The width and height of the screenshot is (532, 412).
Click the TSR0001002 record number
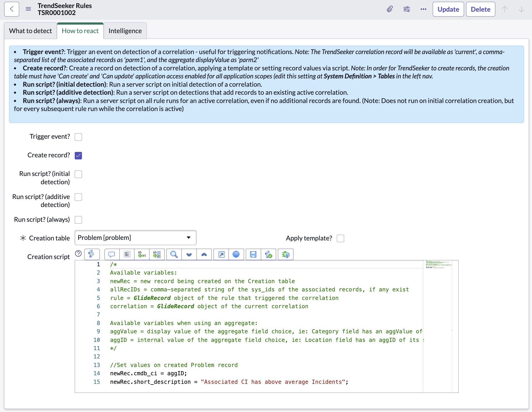[57, 13]
